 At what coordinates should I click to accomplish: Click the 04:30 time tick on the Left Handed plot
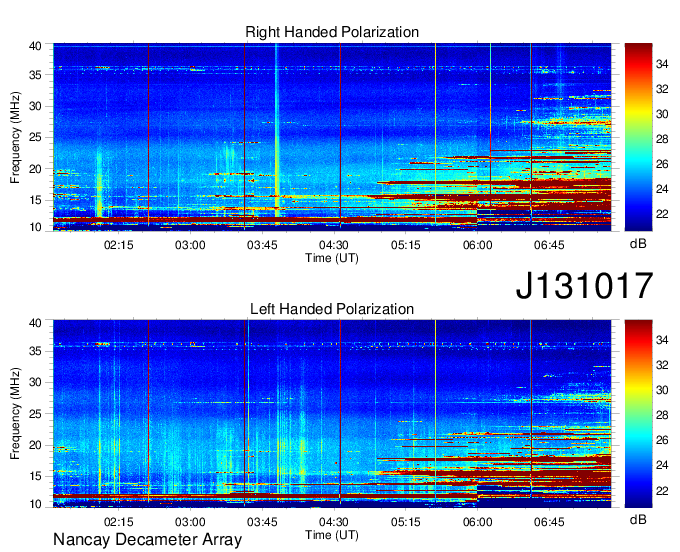point(333,522)
